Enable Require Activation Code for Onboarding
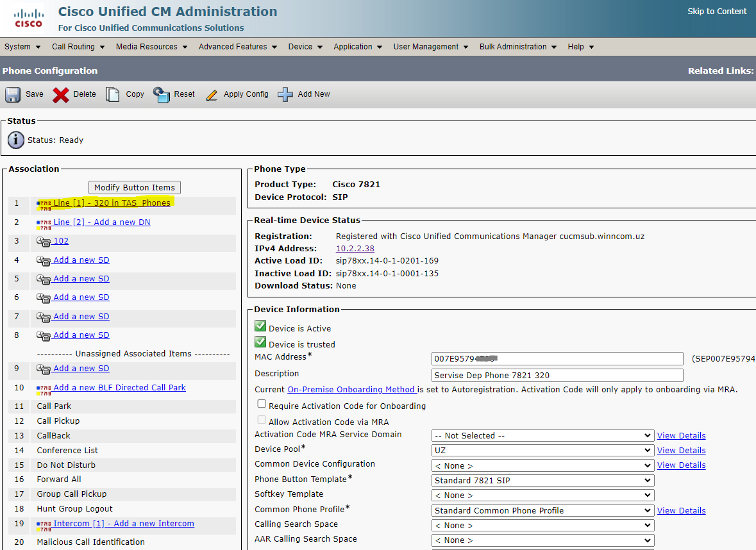Screen dimensions: 756x550 pos(262,403)
